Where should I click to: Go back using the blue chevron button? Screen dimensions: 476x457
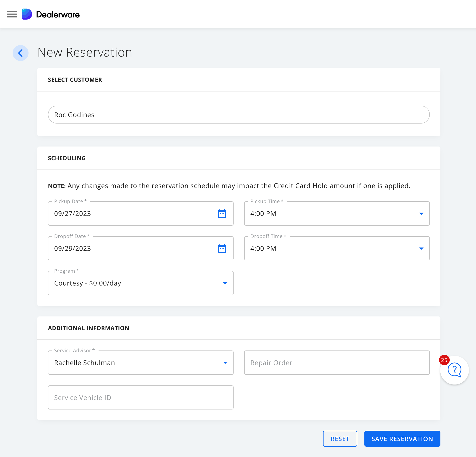point(21,53)
